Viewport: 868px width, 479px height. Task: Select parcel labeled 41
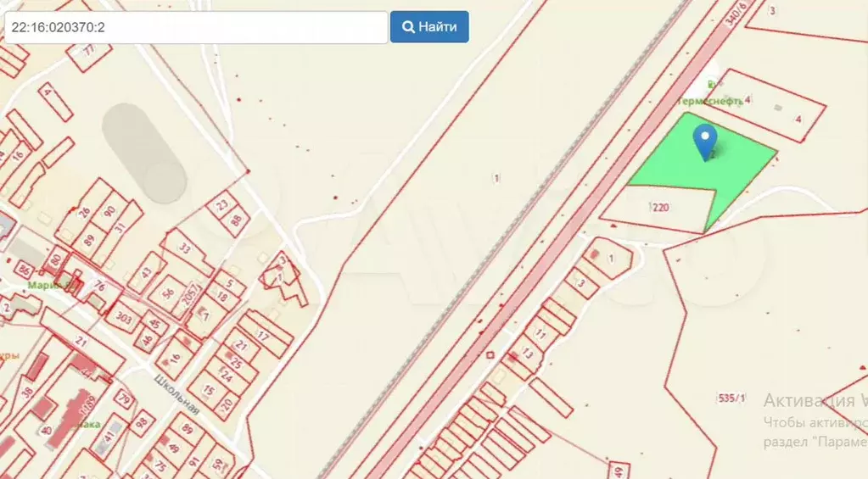click(109, 438)
